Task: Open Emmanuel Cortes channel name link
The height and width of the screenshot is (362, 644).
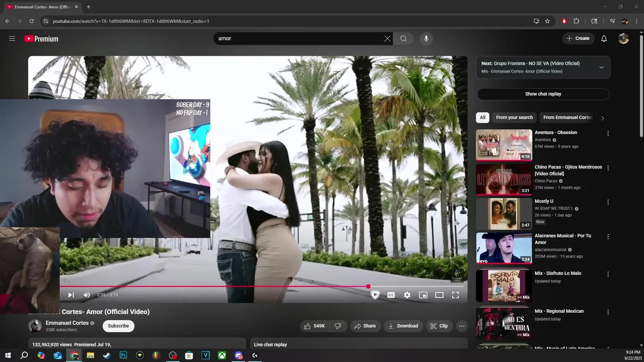Action: coord(67,323)
